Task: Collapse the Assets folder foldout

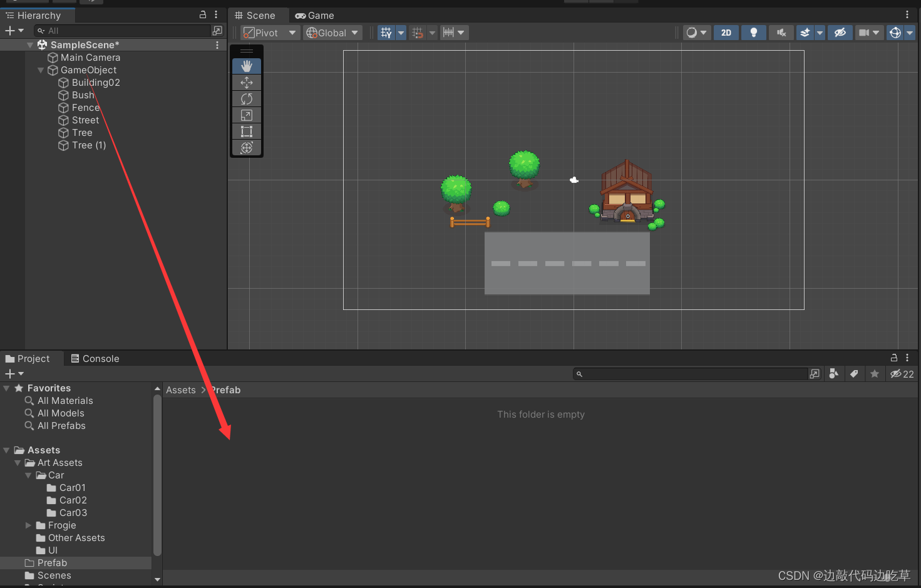Action: click(6, 450)
